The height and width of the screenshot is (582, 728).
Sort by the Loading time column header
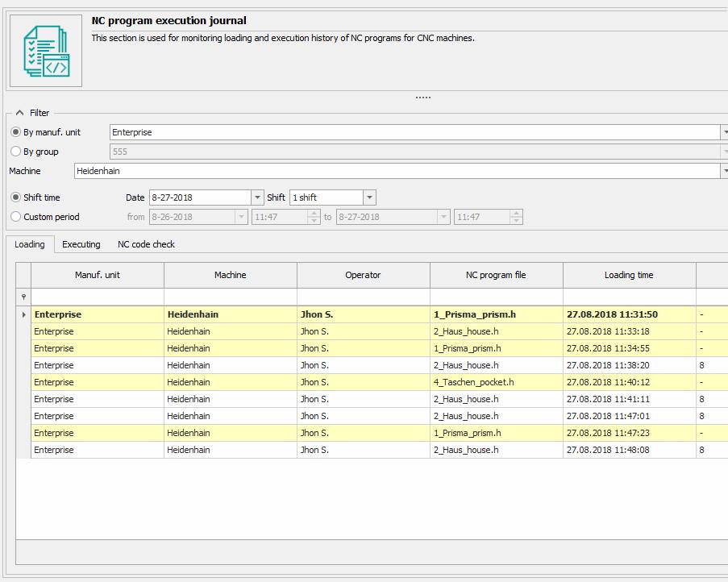click(x=629, y=275)
